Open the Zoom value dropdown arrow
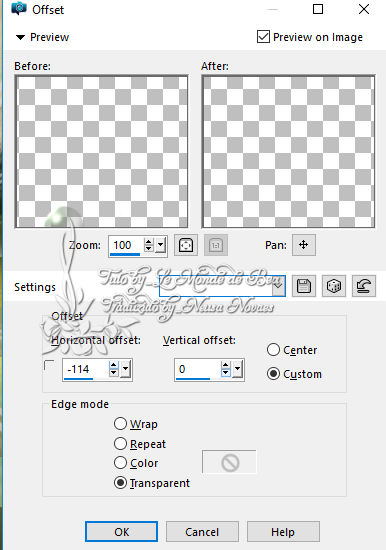The width and height of the screenshot is (386, 550). [x=161, y=245]
